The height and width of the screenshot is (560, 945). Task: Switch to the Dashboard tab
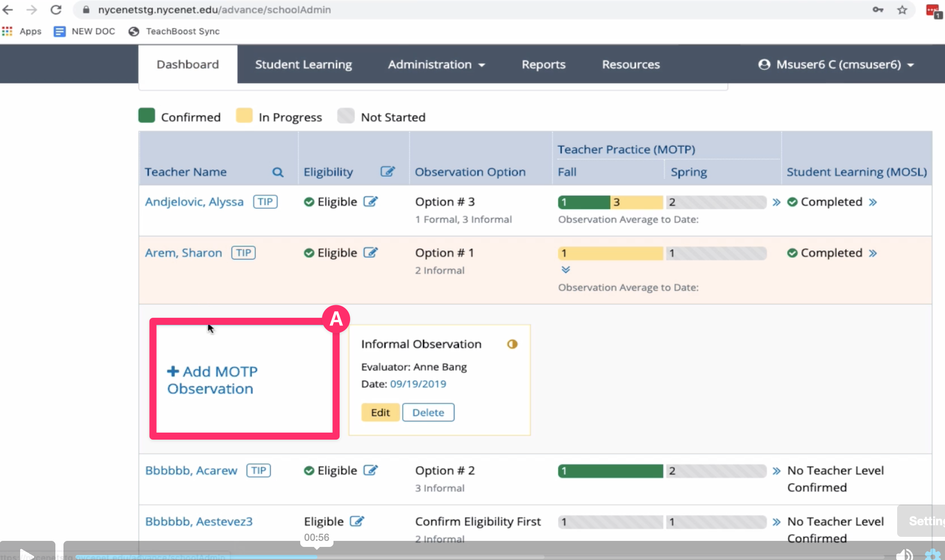188,64
